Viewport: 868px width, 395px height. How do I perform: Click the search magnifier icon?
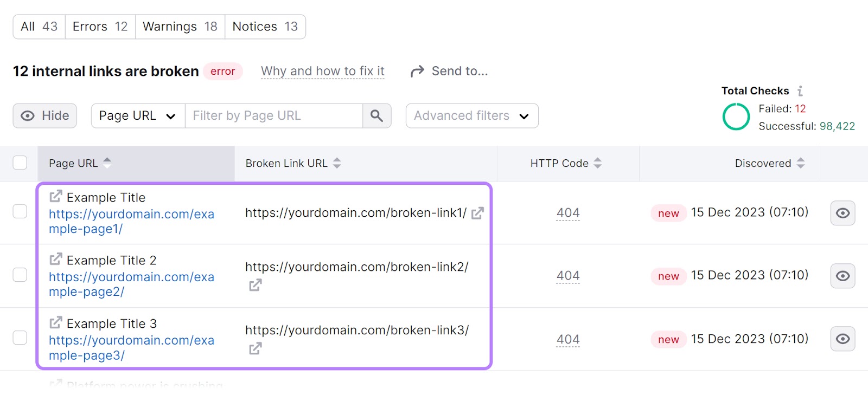[376, 115]
